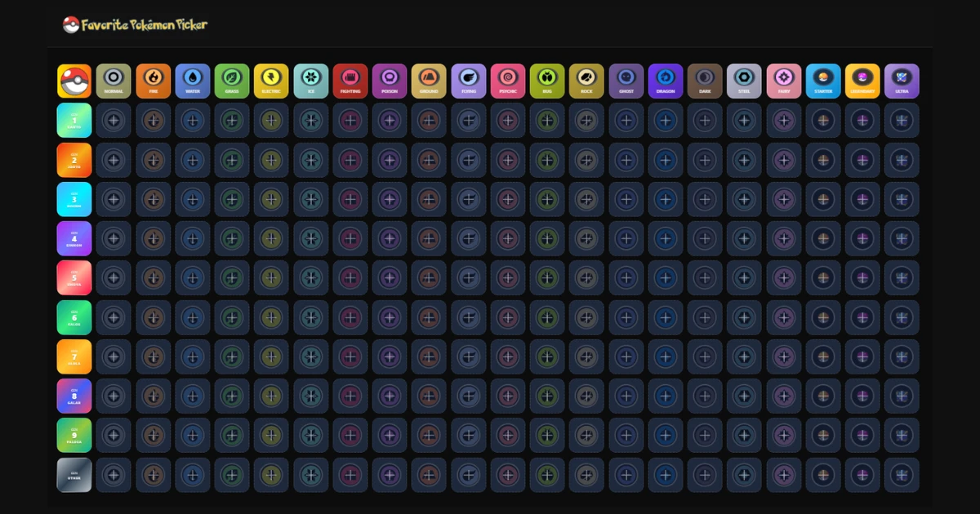Click the Fairy type header icon

784,81
